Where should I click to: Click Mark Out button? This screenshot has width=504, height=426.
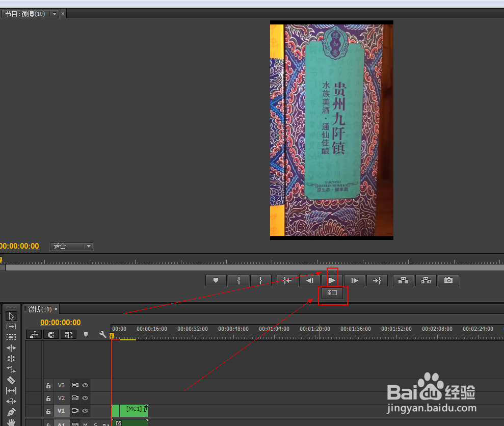point(261,281)
